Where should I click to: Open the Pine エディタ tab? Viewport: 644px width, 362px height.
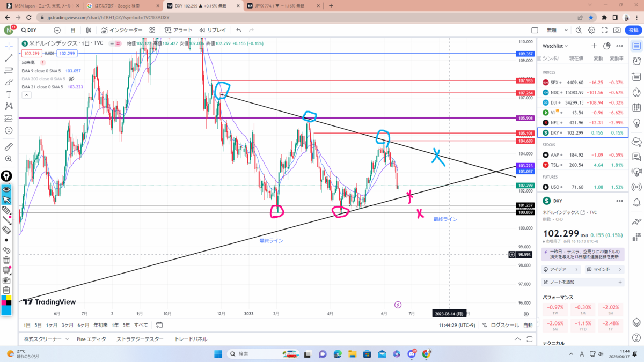[91, 339]
